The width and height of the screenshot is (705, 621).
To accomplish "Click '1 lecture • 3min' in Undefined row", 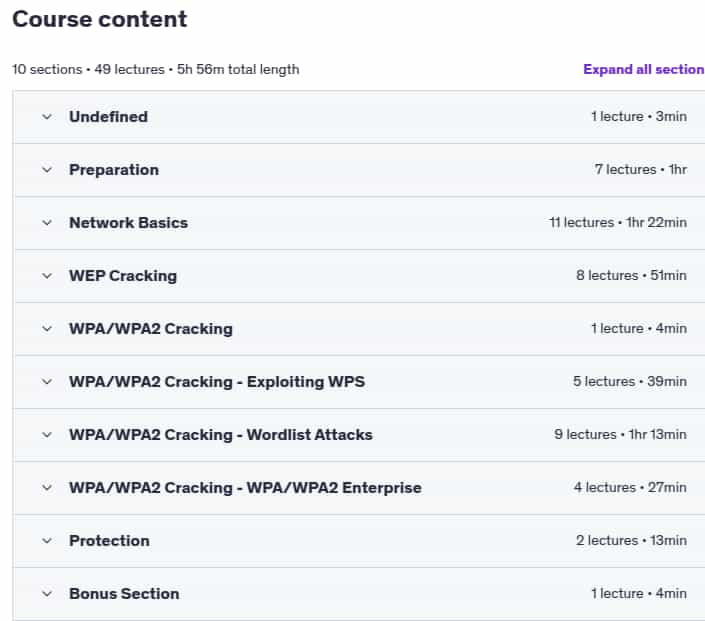I will (639, 116).
